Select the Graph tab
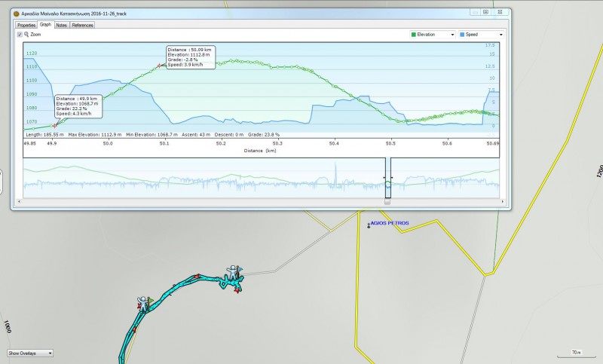 (x=45, y=25)
